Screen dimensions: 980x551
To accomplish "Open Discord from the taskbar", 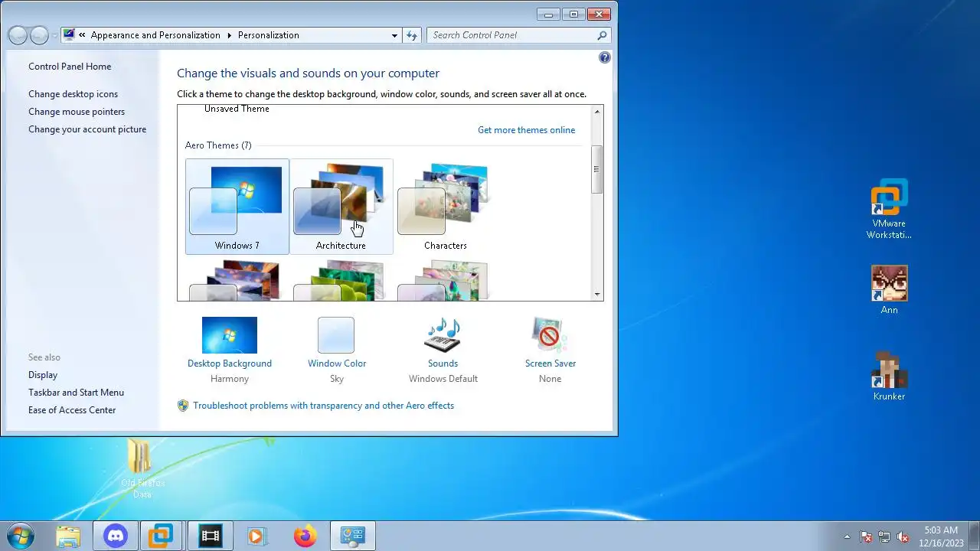I will tap(116, 536).
